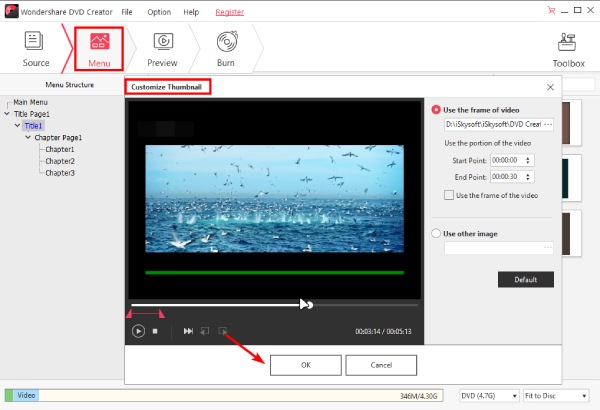
Task: Check 'Use the frame of the video' box
Action: point(449,195)
